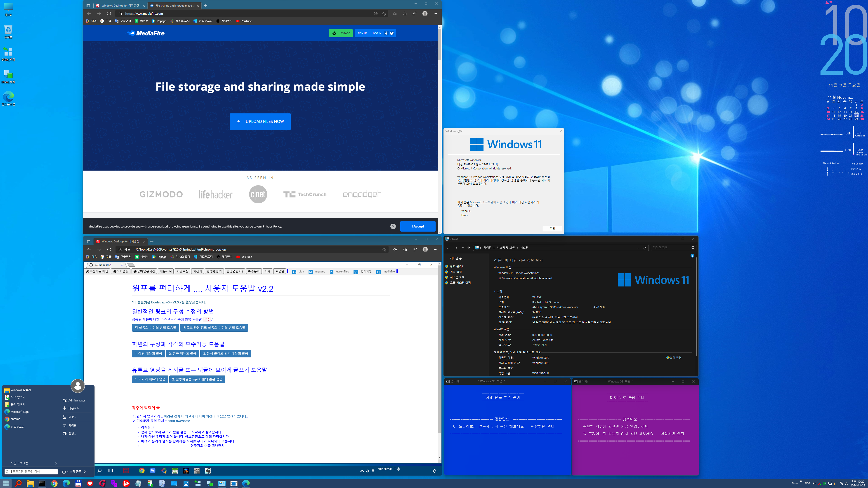Click the translate icon in MediaFire address bar
Viewport: 868px width, 488px height.
click(x=375, y=14)
